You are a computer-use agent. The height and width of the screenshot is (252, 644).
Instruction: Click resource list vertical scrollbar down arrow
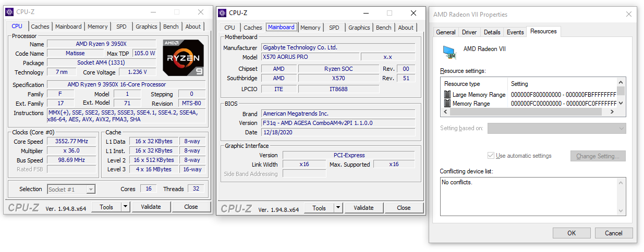pyautogui.click(x=621, y=103)
